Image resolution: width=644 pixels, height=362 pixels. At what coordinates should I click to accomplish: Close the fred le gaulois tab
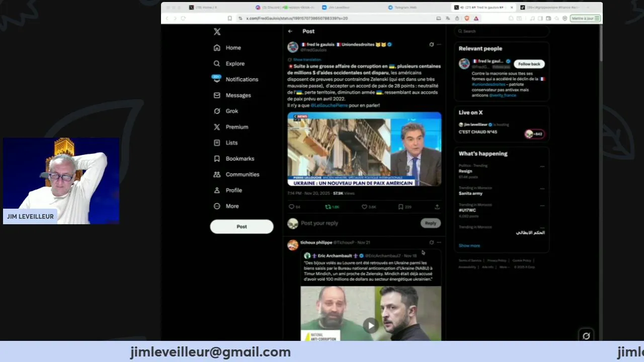(512, 8)
